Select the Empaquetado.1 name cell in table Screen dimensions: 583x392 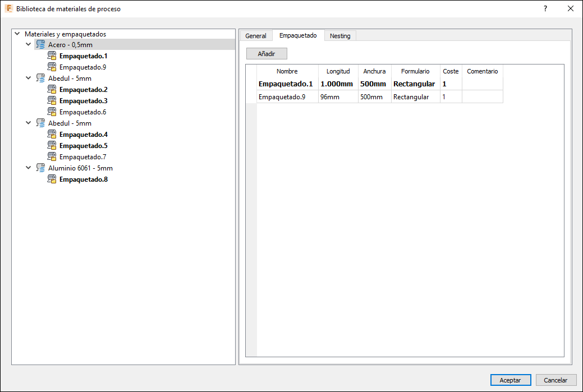[x=287, y=84]
